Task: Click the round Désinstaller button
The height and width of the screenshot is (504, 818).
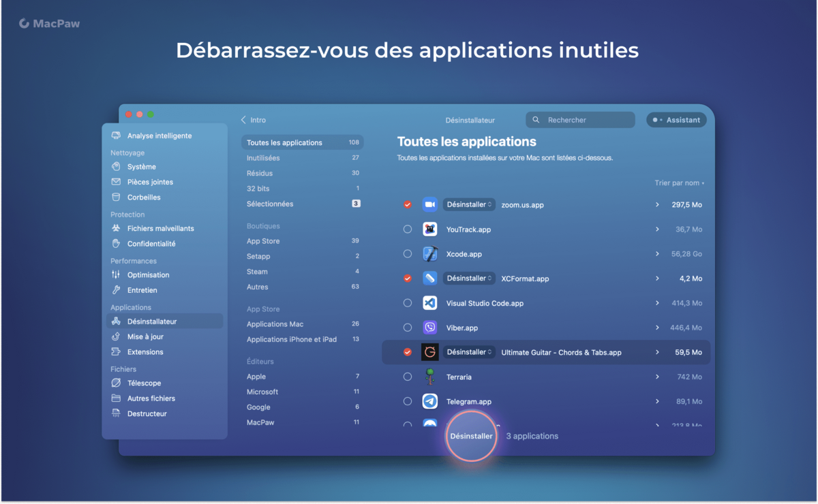Action: [471, 436]
